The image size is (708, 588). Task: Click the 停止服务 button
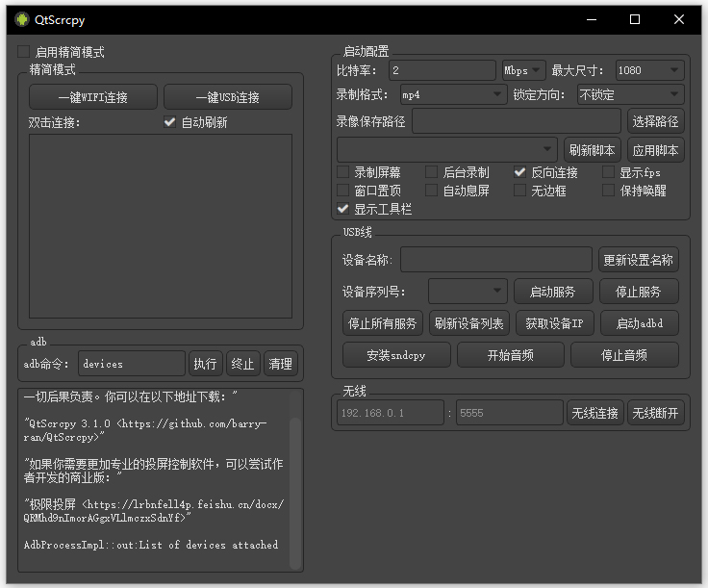click(639, 292)
